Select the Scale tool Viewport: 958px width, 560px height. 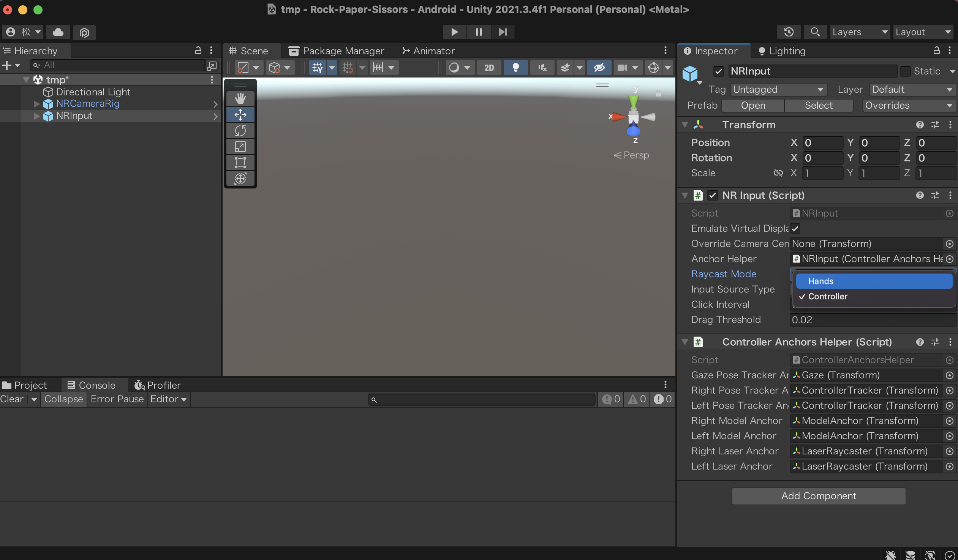click(240, 147)
